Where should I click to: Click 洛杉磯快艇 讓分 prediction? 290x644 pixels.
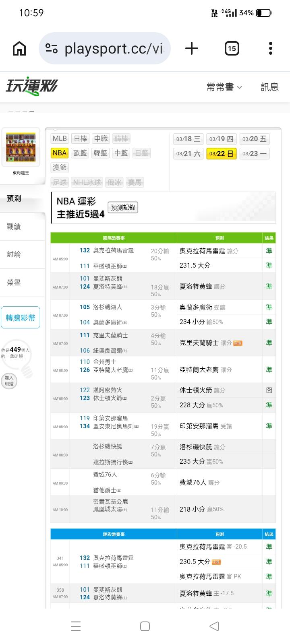[202, 447]
